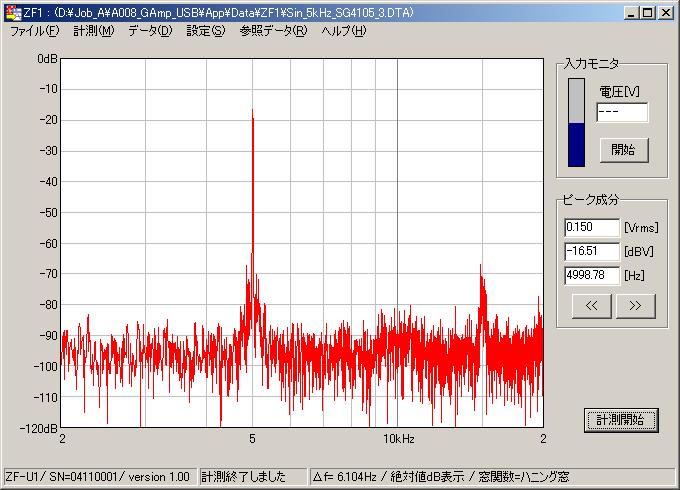The width and height of the screenshot is (680, 490).
Task: Minimize the ZF1 window
Action: pos(631,13)
